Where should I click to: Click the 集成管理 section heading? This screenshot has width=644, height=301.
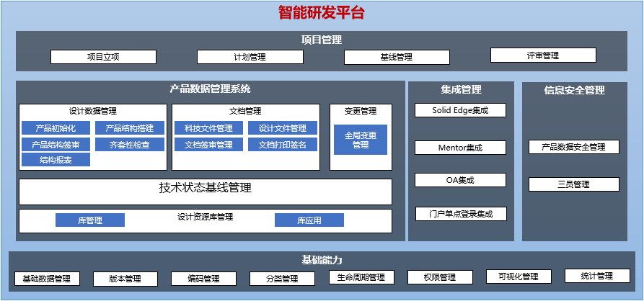pos(461,89)
